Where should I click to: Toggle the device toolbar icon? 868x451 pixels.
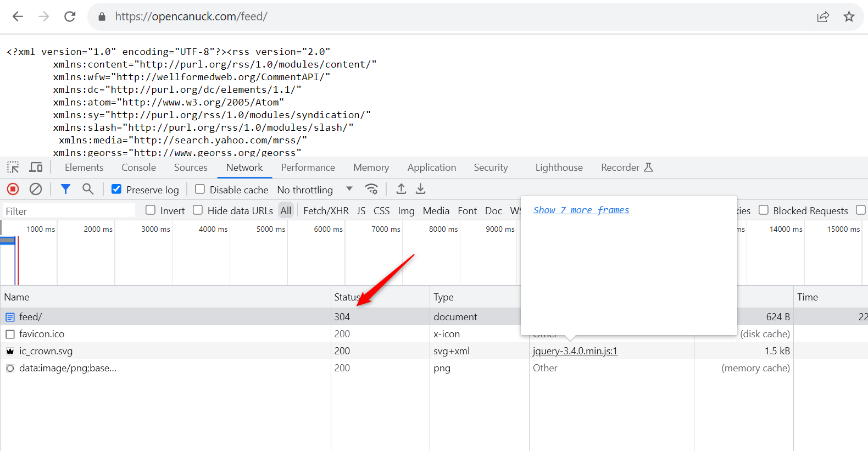tap(36, 168)
